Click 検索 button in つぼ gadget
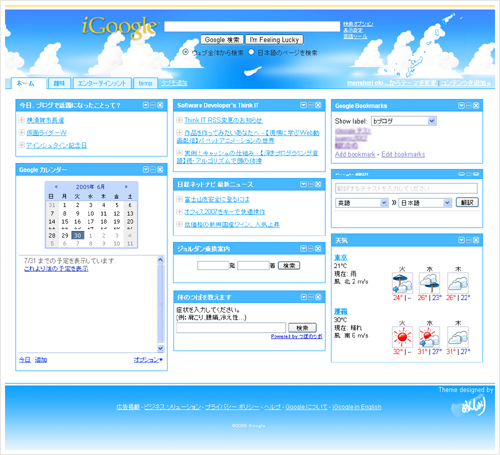 click(x=302, y=328)
